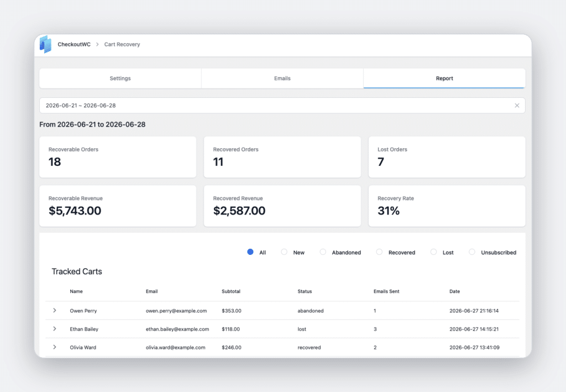Click the Recovered Orders card showing 11

[x=282, y=157]
